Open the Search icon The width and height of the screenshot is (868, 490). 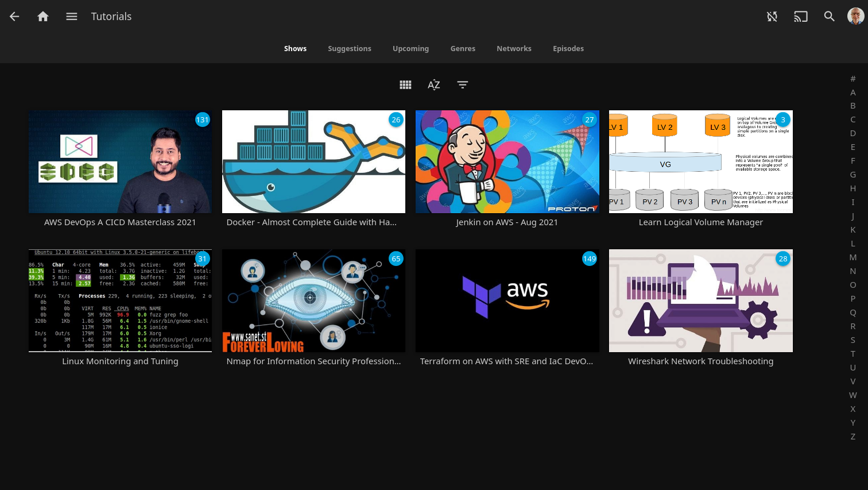pos(830,17)
